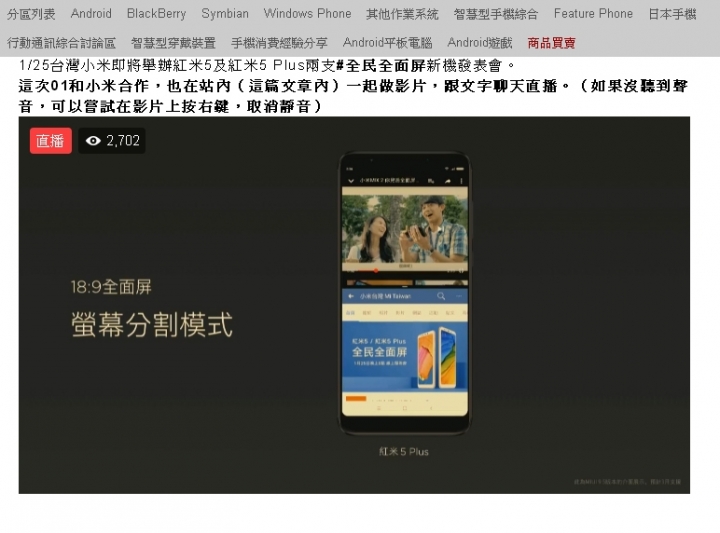Image resolution: width=720 pixels, height=533 pixels.
Task: Click the chevron-down icon atop phone video
Action: 351,181
